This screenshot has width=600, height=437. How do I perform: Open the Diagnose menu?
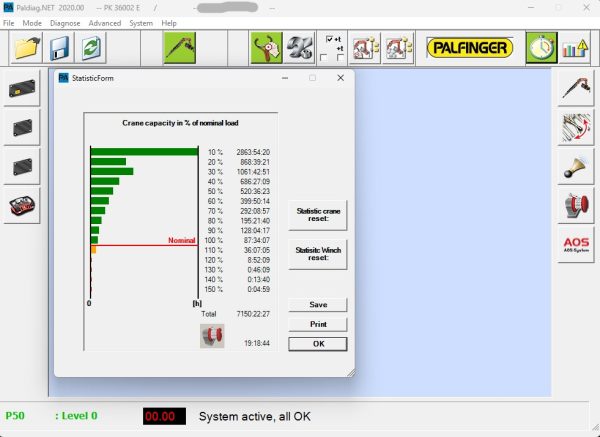click(x=65, y=22)
